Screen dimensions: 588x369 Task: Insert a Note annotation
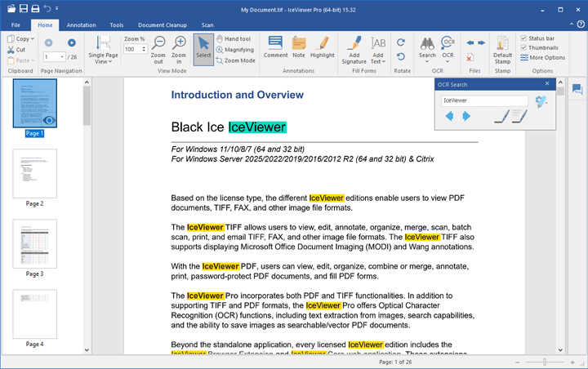point(299,47)
